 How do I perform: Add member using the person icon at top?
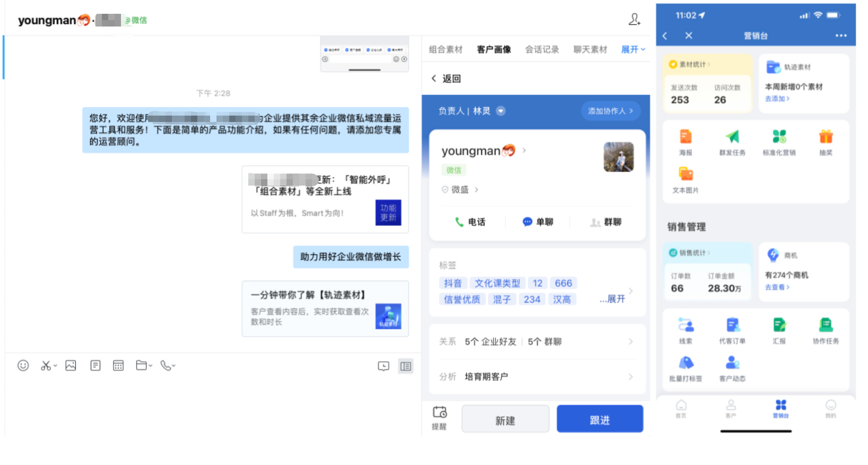click(635, 20)
